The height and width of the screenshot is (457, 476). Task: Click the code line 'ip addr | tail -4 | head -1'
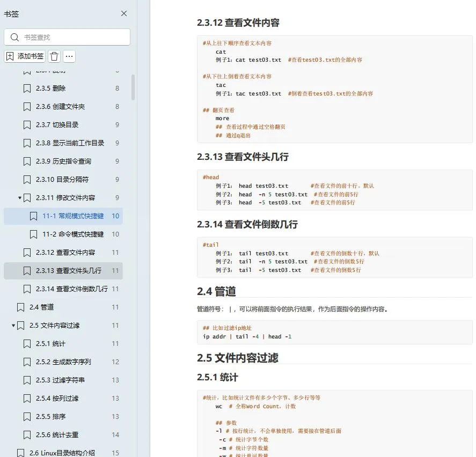(247, 336)
